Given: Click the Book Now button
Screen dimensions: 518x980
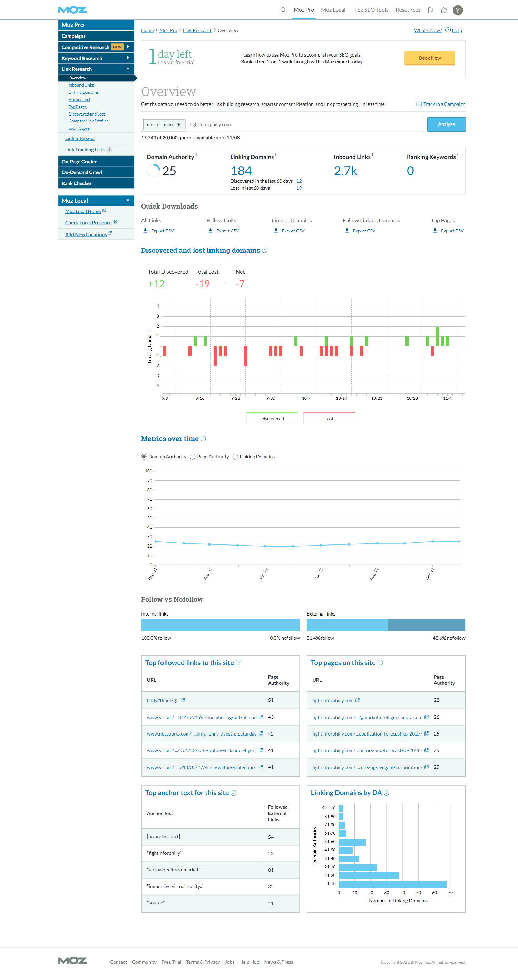Looking at the screenshot, I should point(430,58).
